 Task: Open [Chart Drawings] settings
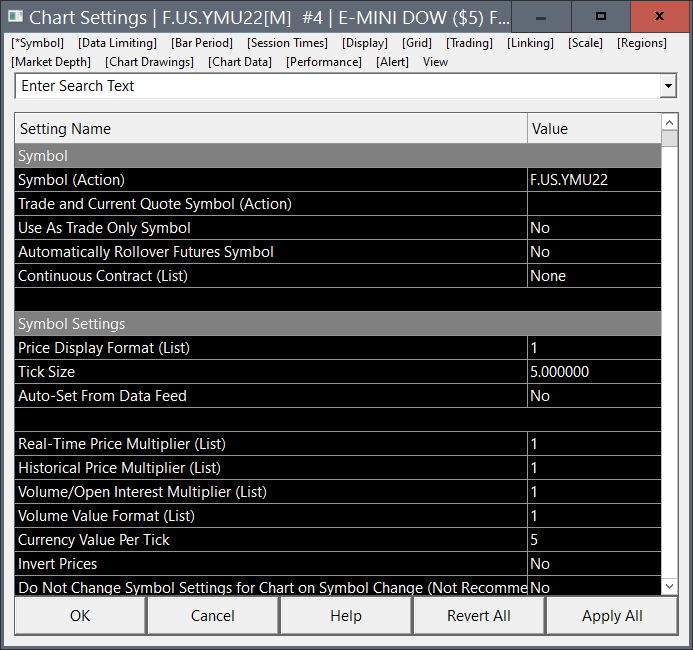pyautogui.click(x=149, y=62)
